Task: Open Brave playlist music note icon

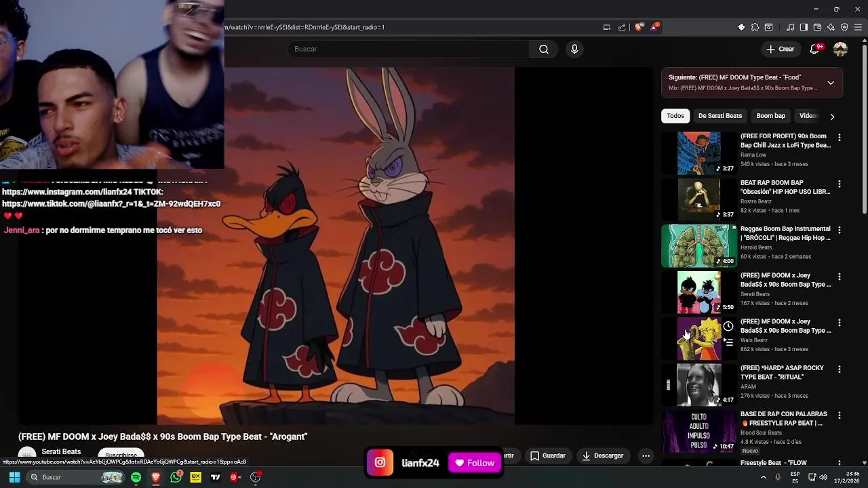Action: 790,27
